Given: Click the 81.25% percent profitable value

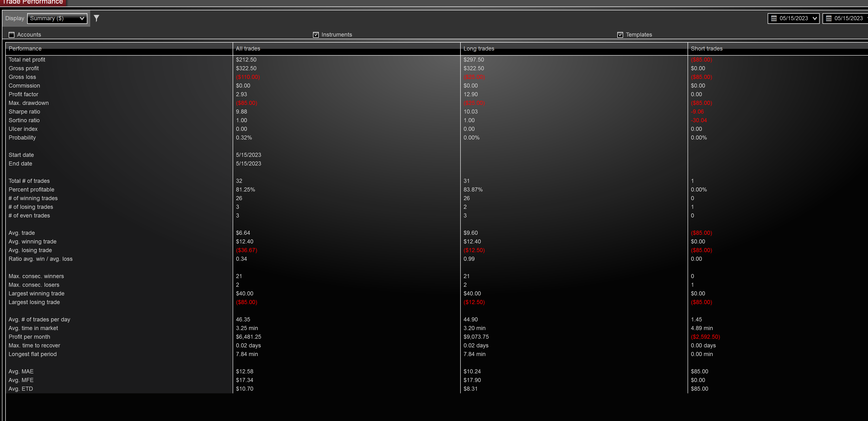Looking at the screenshot, I should tap(245, 190).
